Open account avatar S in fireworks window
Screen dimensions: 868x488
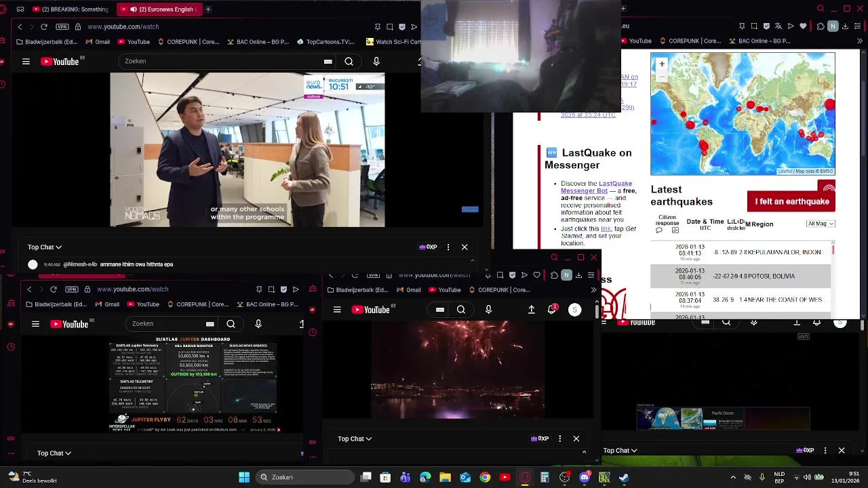574,310
